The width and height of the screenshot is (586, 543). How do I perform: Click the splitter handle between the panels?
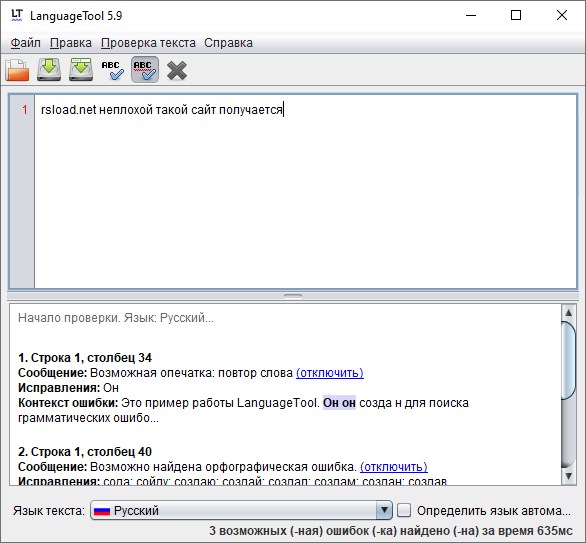click(x=293, y=296)
